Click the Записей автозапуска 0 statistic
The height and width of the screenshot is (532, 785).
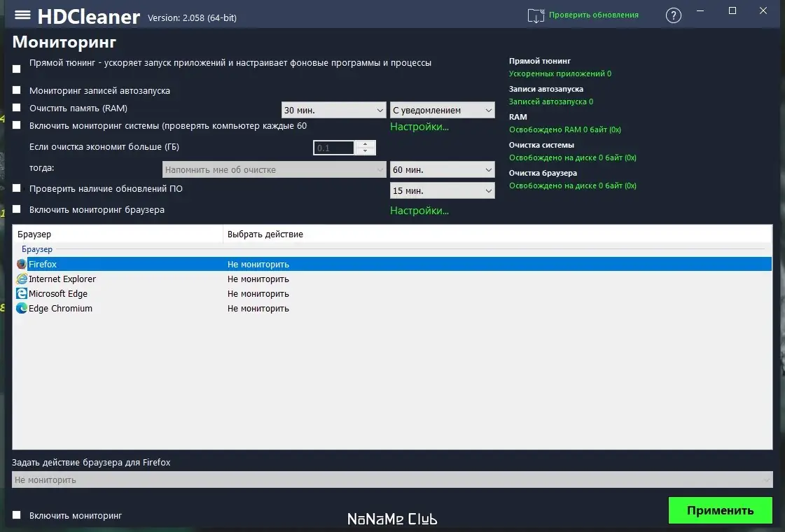click(550, 101)
